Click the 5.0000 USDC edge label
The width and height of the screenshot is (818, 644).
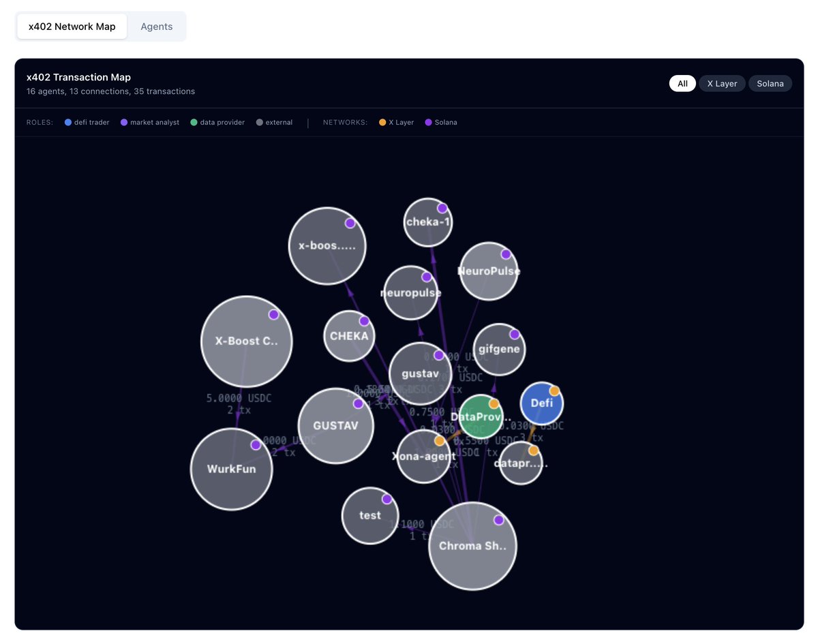point(239,398)
